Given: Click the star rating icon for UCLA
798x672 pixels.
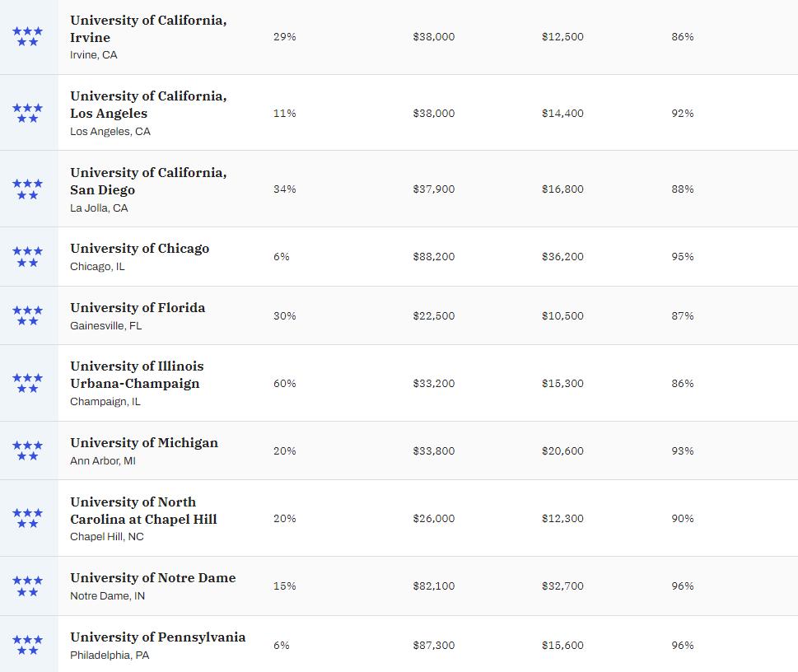Looking at the screenshot, I should point(27,113).
